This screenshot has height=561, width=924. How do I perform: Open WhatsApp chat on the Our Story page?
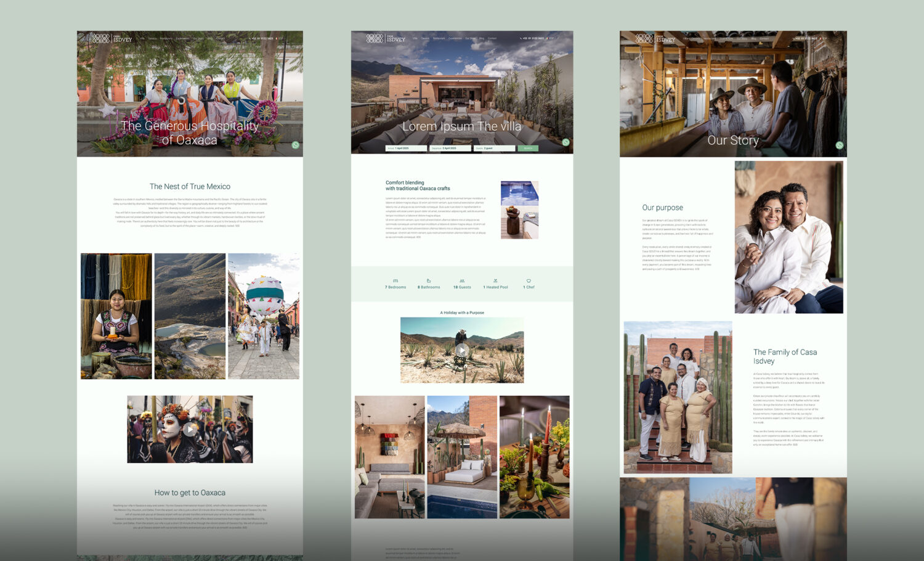point(840,145)
